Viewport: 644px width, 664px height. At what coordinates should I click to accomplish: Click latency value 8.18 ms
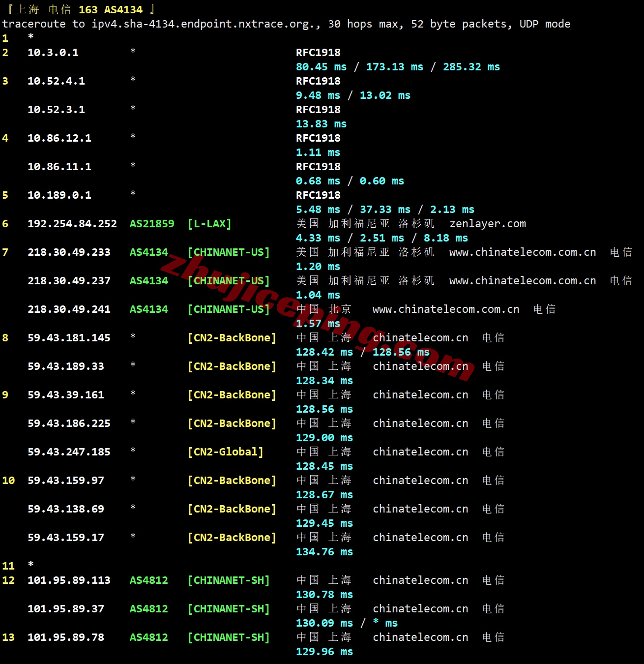click(446, 238)
